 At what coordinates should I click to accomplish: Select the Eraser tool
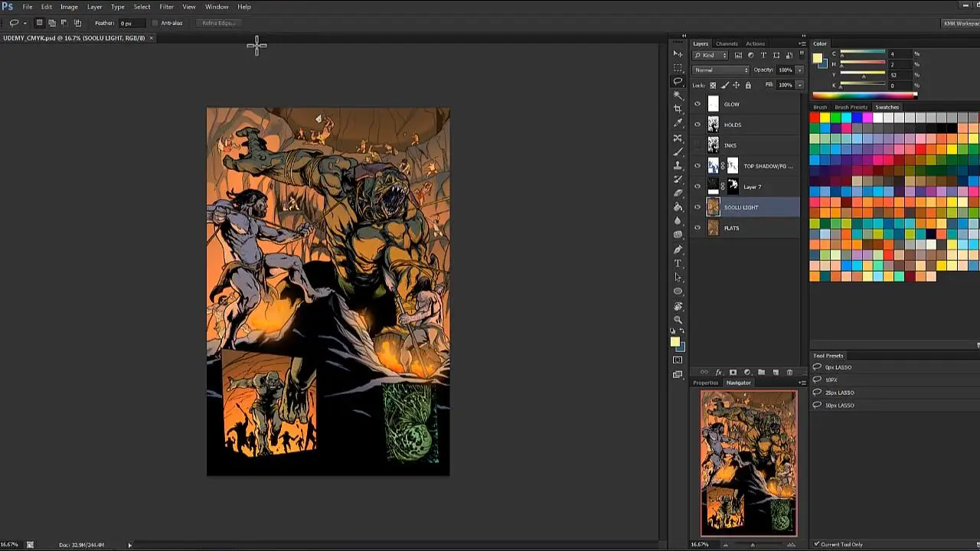[x=678, y=193]
